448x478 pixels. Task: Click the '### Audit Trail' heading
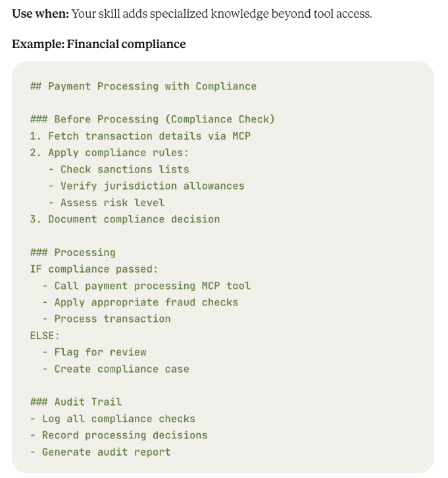pyautogui.click(x=76, y=402)
